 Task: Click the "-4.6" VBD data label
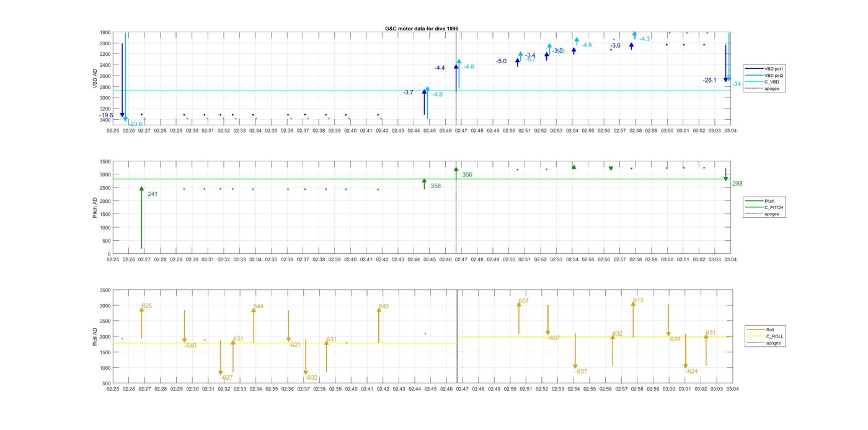click(587, 45)
